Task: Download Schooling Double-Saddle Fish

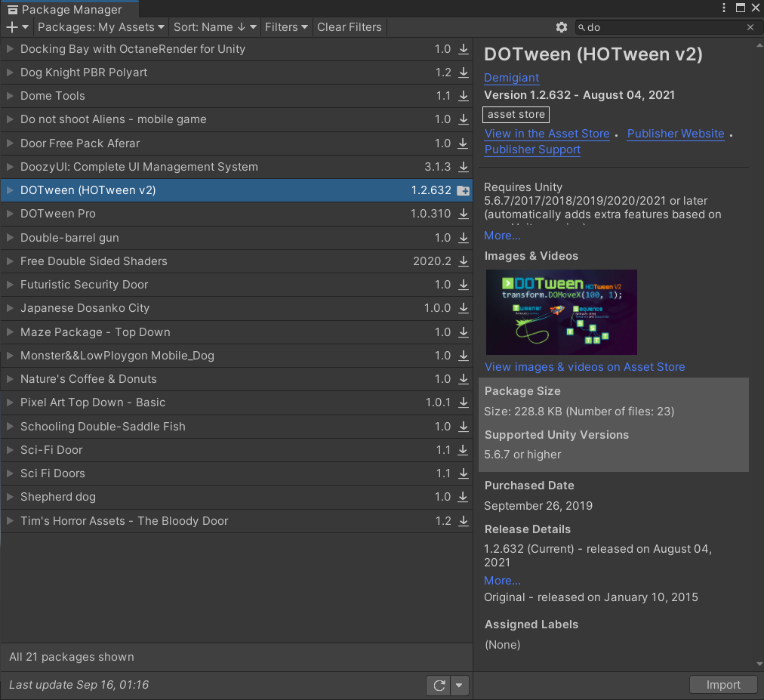Action: [464, 427]
